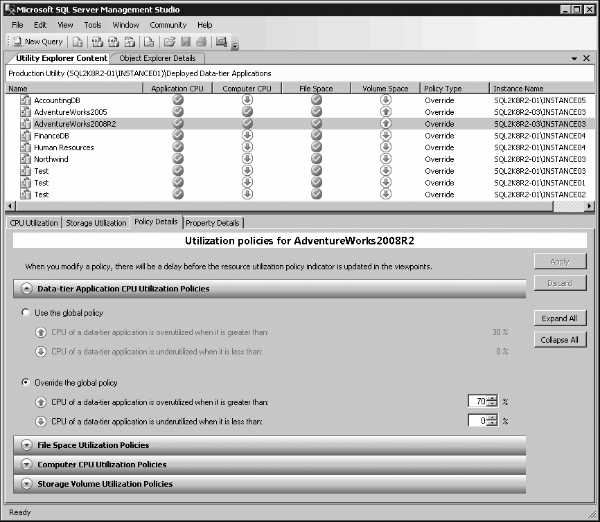This screenshot has width=600, height=522.
Task: Click AdventureWorks2008R2 Computer CPU check icon
Action: click(247, 123)
